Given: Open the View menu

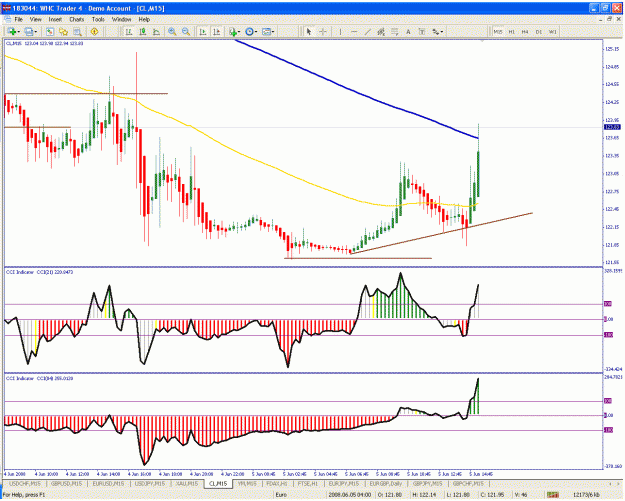Looking at the screenshot, I should pyautogui.click(x=35, y=19).
